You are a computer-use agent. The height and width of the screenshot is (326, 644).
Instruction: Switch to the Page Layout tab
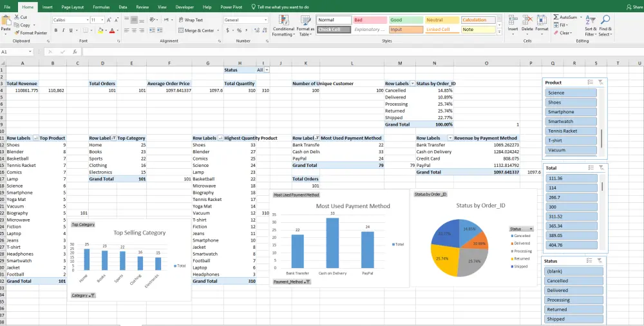point(72,7)
